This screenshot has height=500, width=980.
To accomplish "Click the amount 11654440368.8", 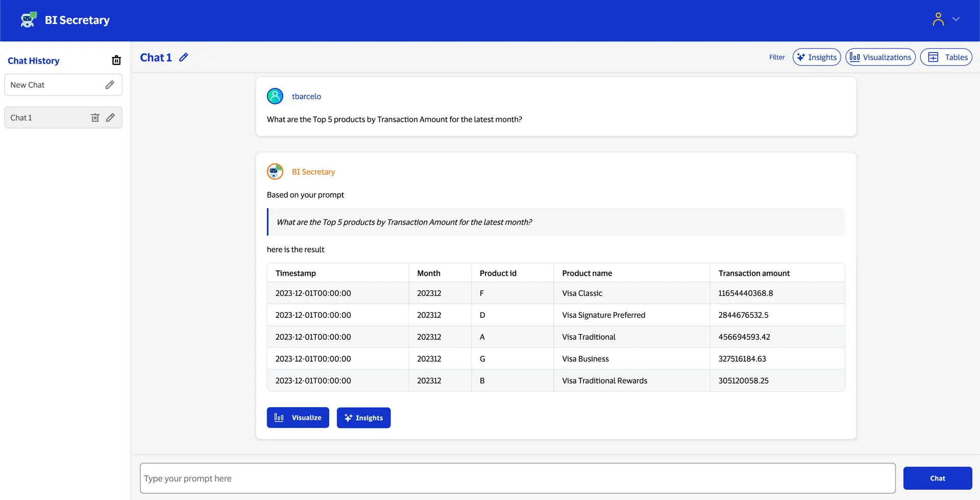I will coord(746,293).
